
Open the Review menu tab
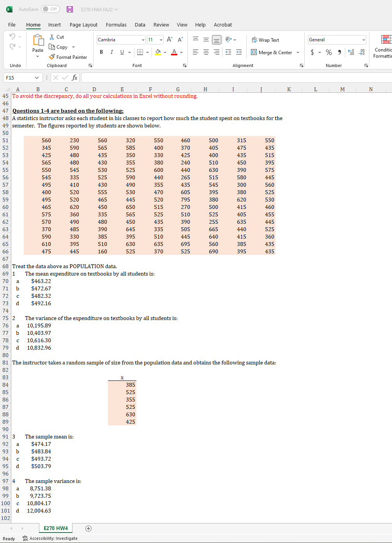pos(161,25)
